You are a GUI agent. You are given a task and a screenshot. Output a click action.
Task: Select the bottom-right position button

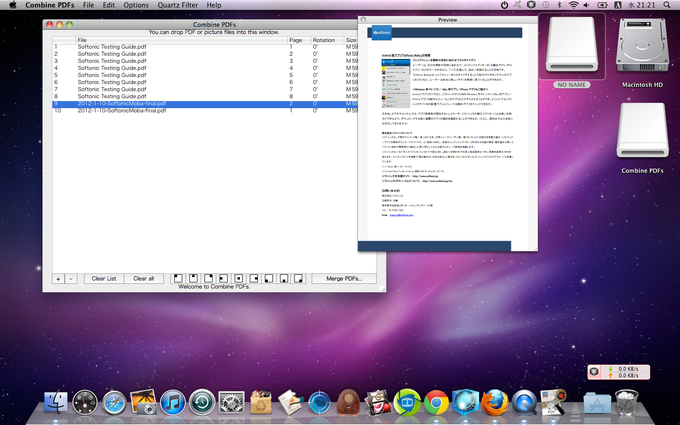point(299,278)
